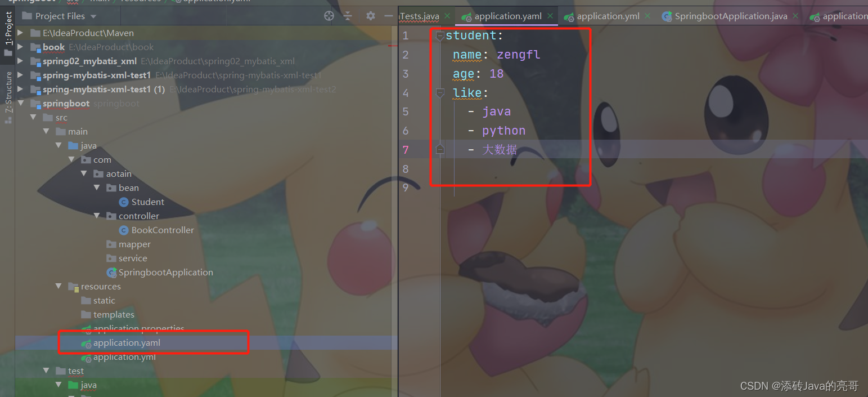Viewport: 868px width, 397px height.
Task: Hide the Project Files panel with minus icon
Action: pos(388,16)
